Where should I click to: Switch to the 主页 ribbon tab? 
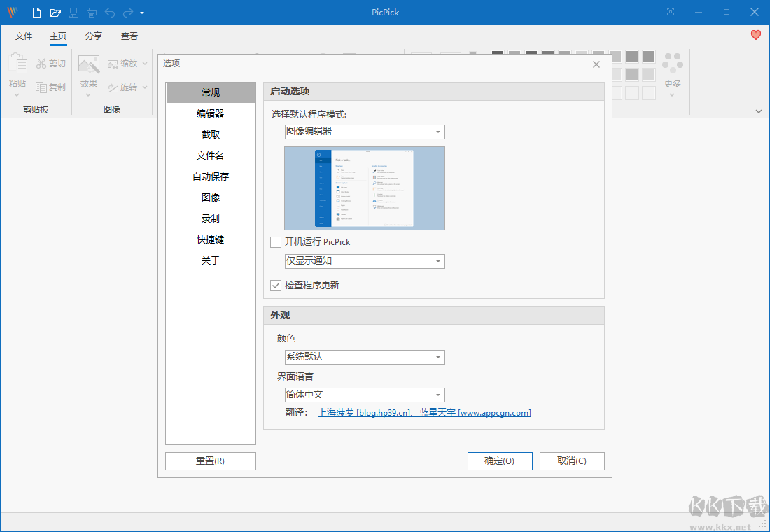point(58,36)
